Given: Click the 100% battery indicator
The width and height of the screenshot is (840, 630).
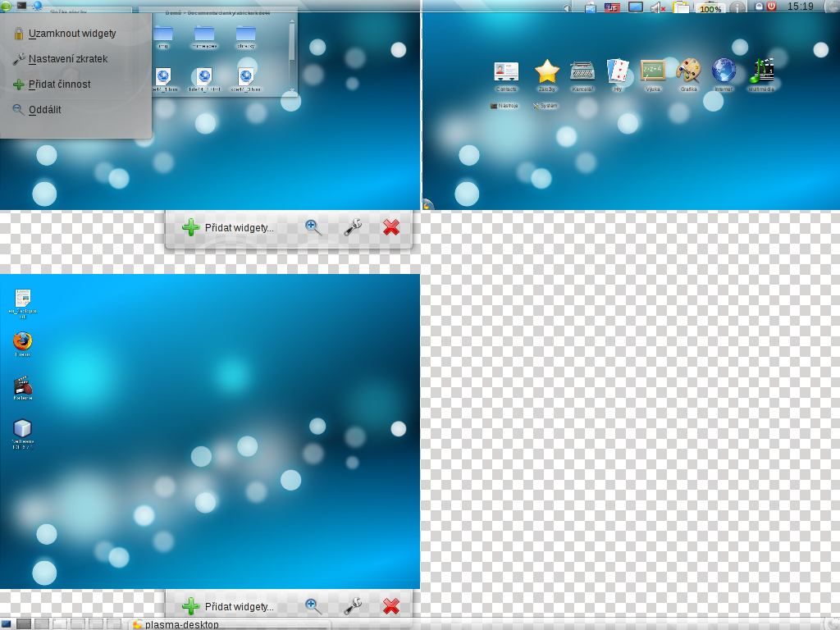Looking at the screenshot, I should point(710,8).
